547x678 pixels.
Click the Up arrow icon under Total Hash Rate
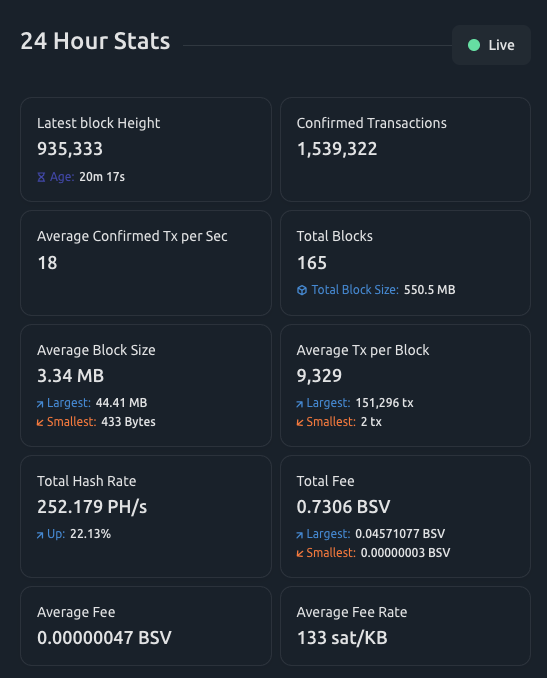(x=40, y=535)
